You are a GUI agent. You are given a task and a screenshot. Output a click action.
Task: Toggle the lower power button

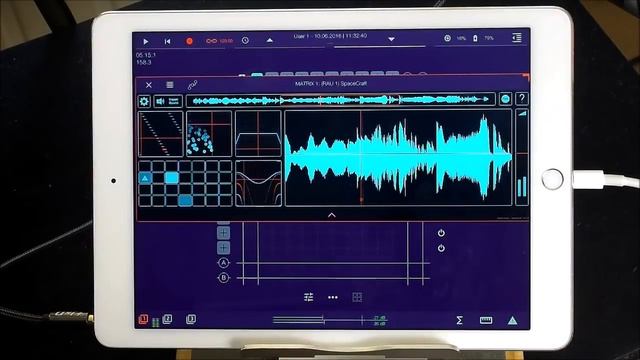point(441,248)
